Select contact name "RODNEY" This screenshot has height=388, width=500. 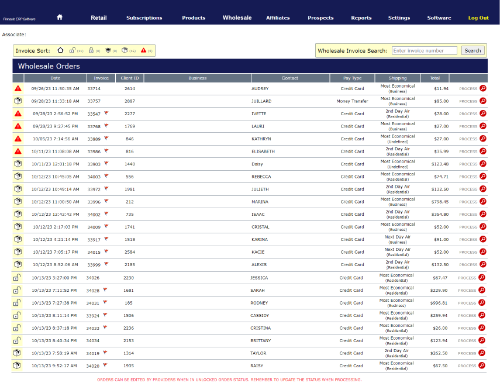259,303
